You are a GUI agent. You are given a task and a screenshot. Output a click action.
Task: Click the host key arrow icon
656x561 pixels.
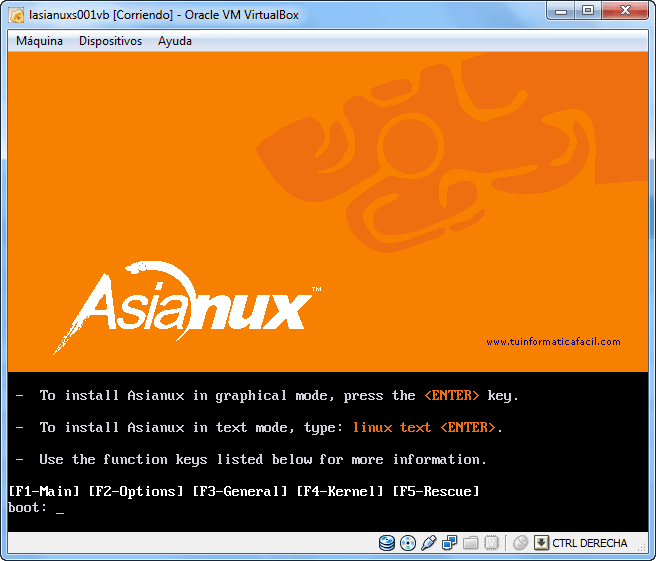541,543
